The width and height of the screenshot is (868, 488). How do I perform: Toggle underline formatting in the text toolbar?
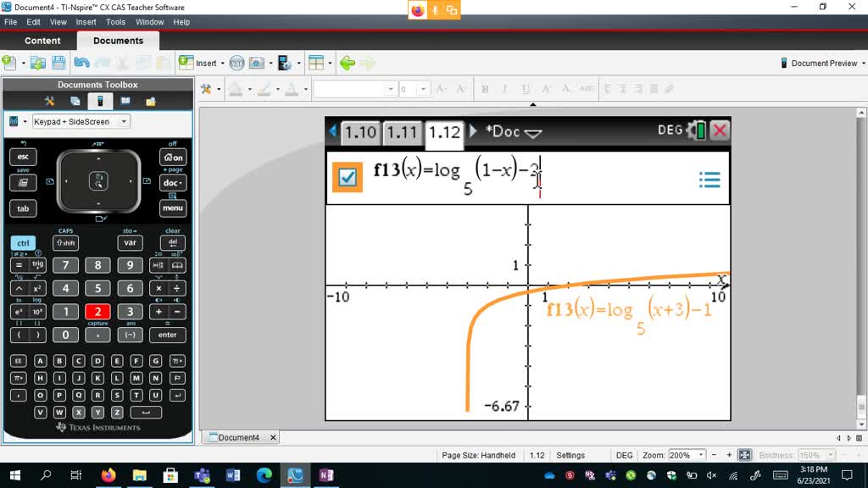click(526, 88)
